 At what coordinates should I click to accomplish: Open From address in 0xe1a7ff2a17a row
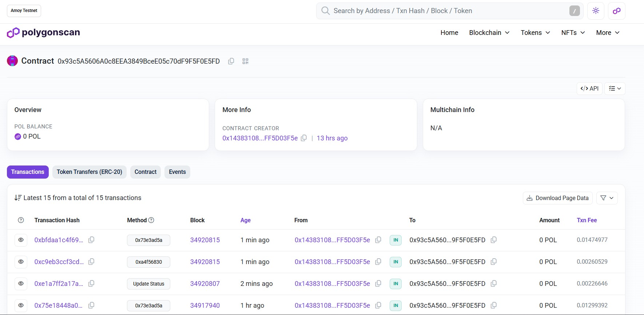click(x=332, y=284)
